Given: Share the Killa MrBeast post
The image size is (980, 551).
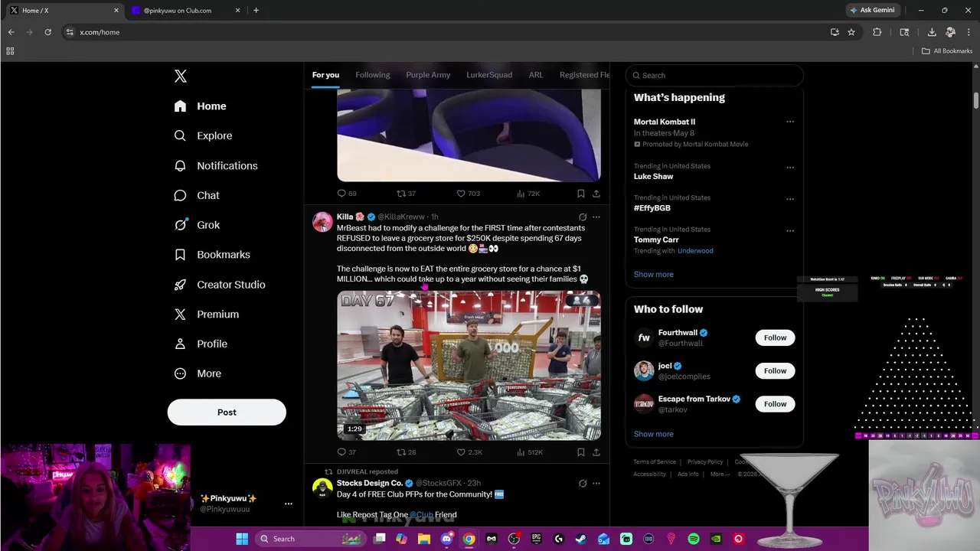Looking at the screenshot, I should pos(596,452).
